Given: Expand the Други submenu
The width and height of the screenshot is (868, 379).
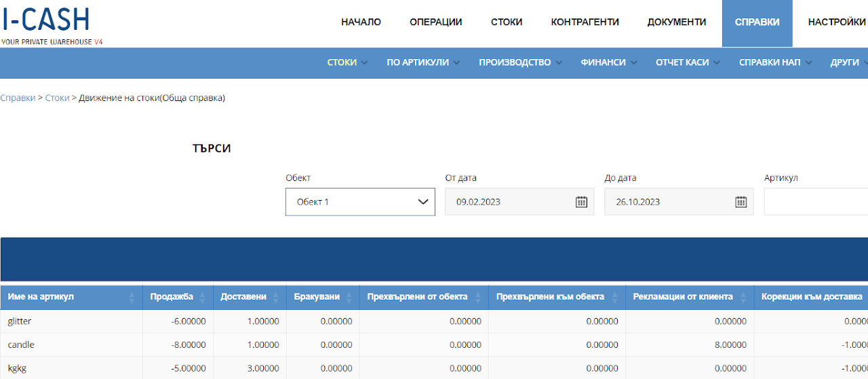Looking at the screenshot, I should click(849, 62).
